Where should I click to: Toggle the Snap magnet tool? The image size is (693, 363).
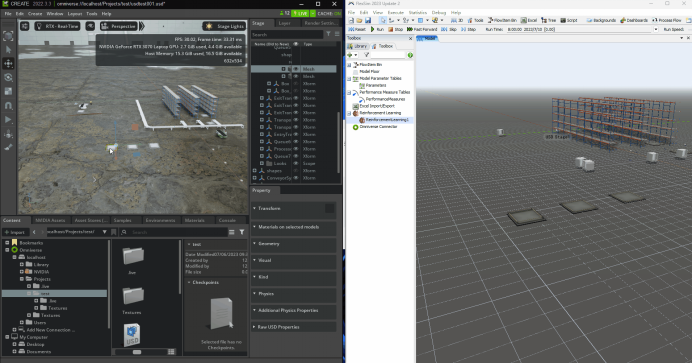click(8, 106)
